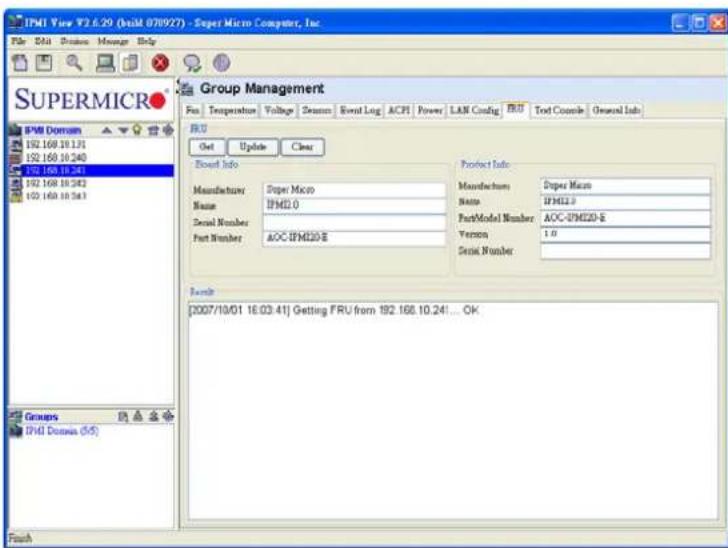Switch to the ACPI tab
728x548 pixels.
(399, 110)
